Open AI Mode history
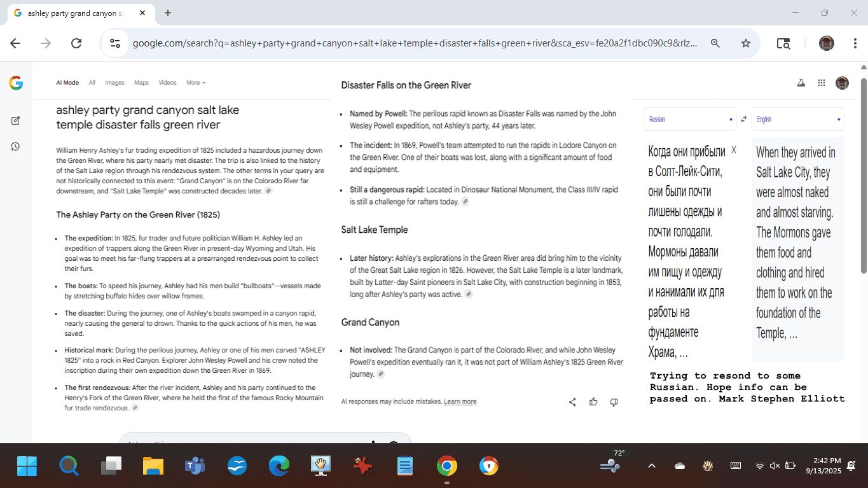868x488 pixels. point(16,146)
